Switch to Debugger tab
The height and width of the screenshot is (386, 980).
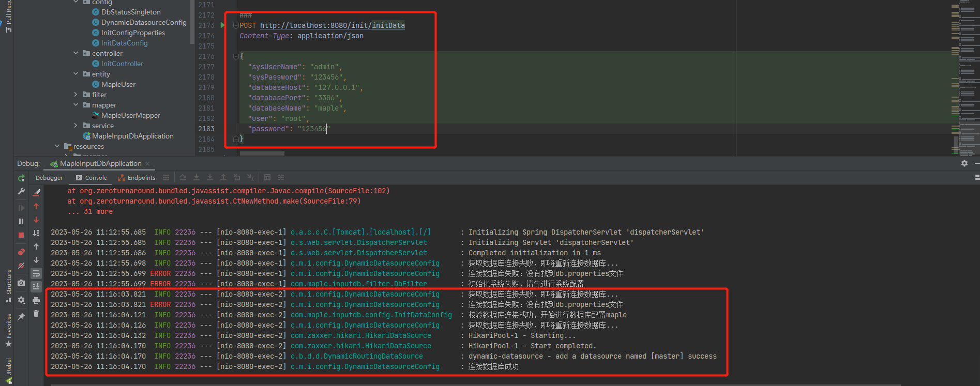tap(49, 178)
